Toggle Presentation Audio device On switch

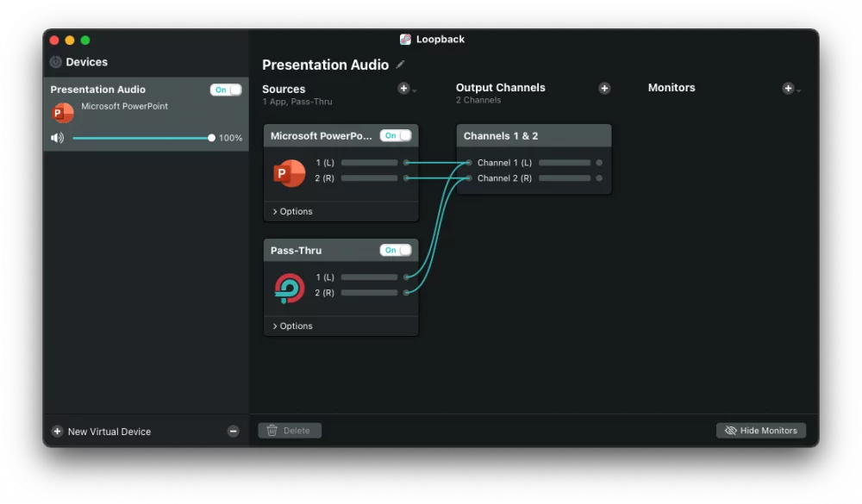click(x=225, y=90)
